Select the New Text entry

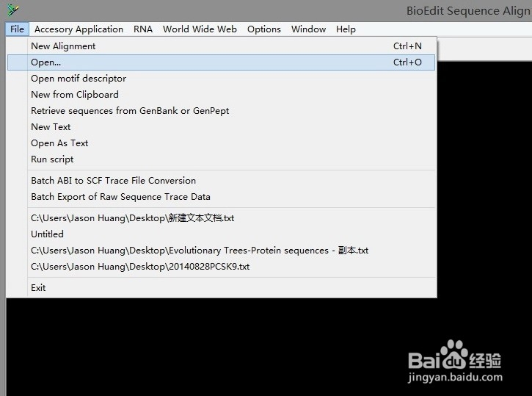[221, 127]
